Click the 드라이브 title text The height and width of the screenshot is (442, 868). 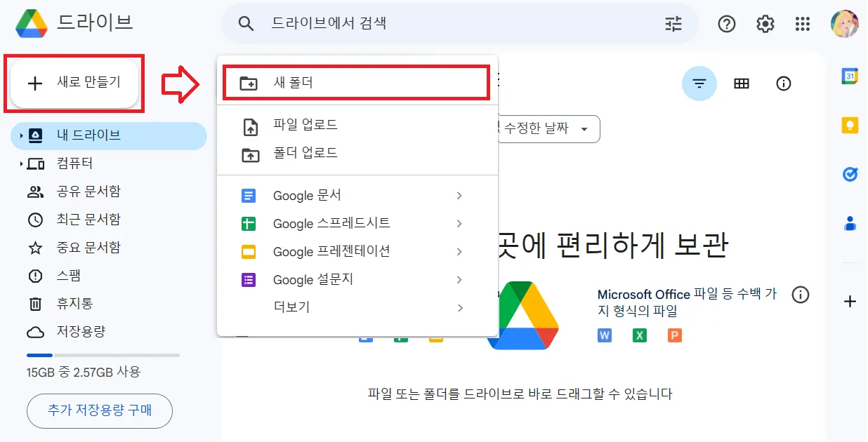(x=95, y=23)
